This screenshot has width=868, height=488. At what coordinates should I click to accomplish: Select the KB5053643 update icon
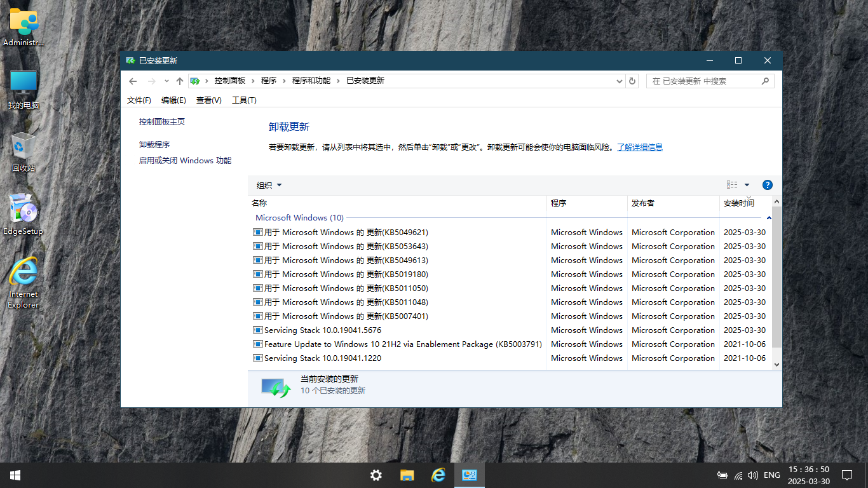coord(258,247)
